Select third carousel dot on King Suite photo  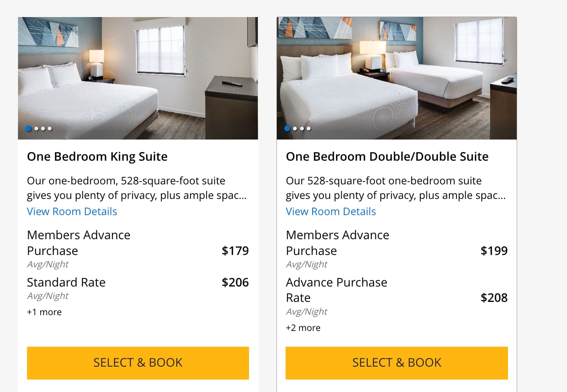pos(43,129)
